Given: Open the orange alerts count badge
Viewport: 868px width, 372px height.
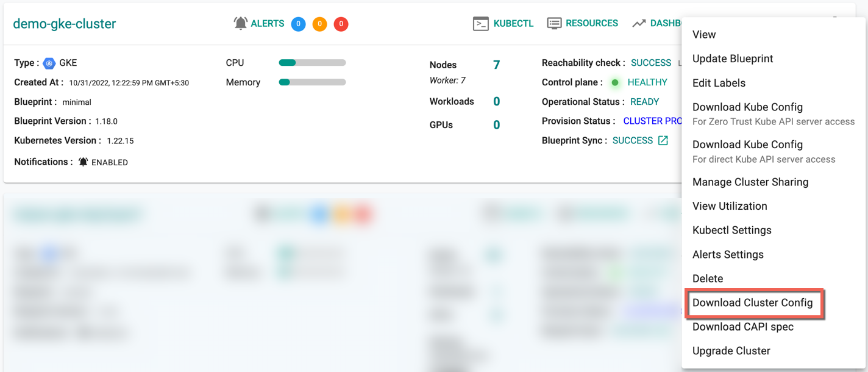Looking at the screenshot, I should 319,24.
